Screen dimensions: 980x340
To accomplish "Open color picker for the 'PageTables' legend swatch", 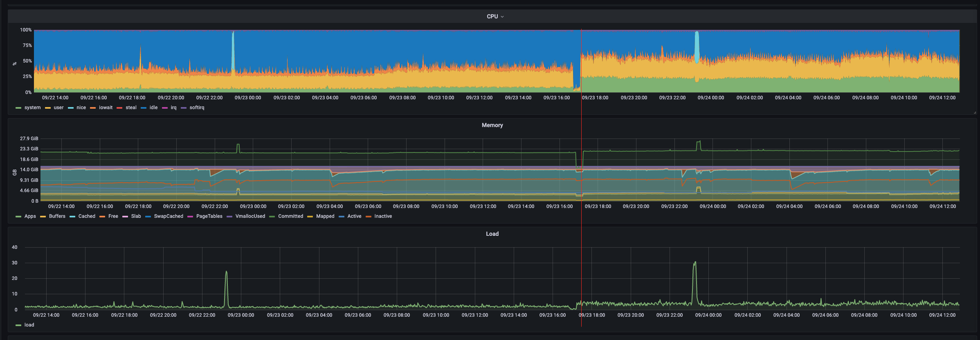I will tap(190, 217).
